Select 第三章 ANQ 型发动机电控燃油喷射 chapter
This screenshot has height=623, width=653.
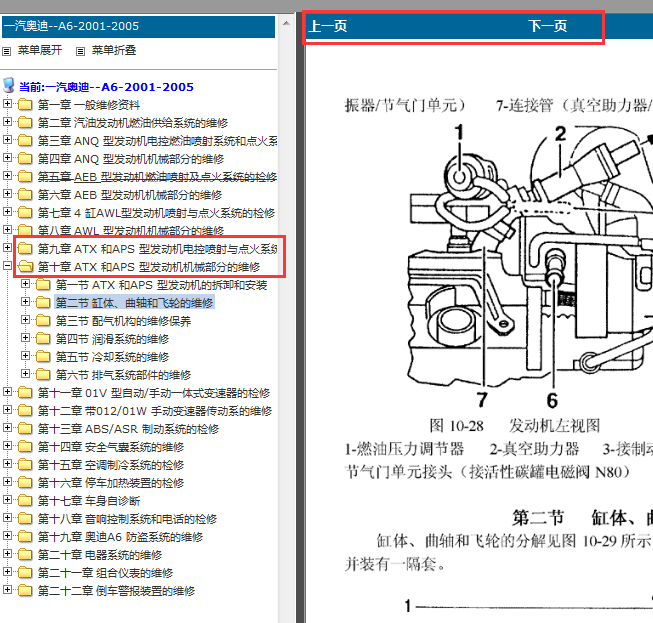[157, 141]
